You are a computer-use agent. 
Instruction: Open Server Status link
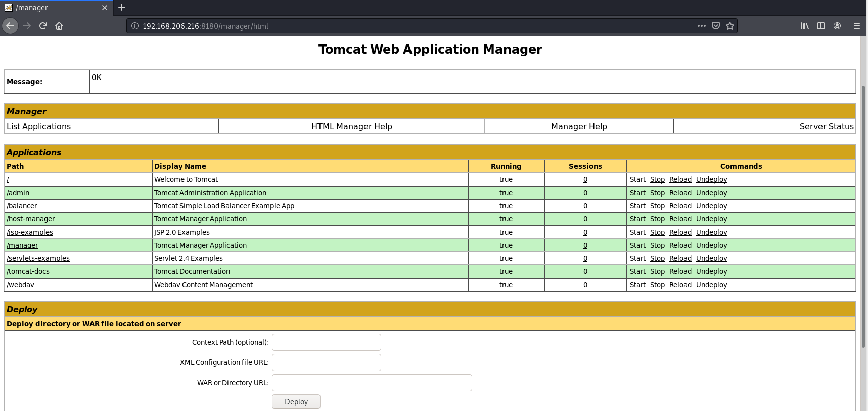click(827, 126)
